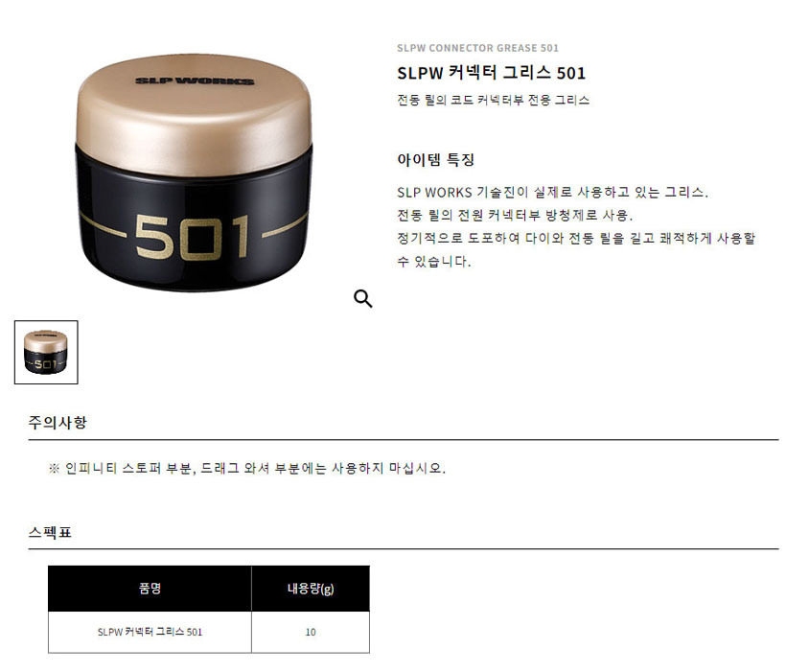Click the gold 501 number on the jar
Screen dimensions: 786x672
193,237
